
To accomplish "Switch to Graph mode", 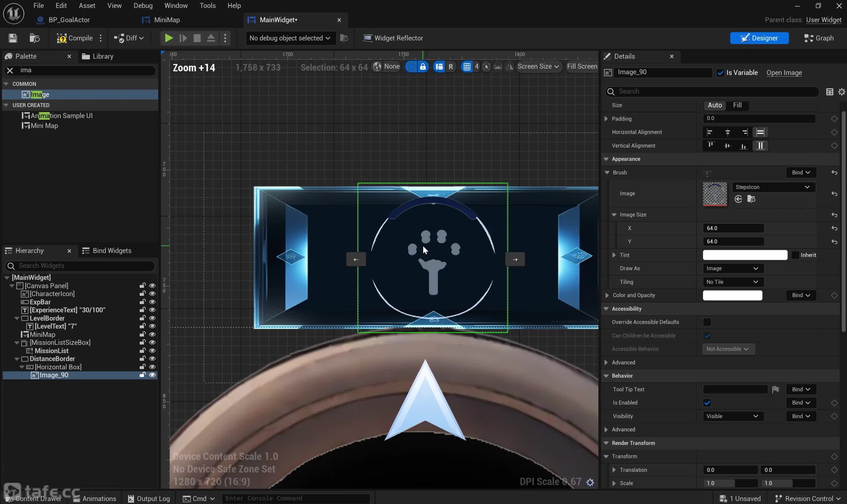I will [819, 38].
